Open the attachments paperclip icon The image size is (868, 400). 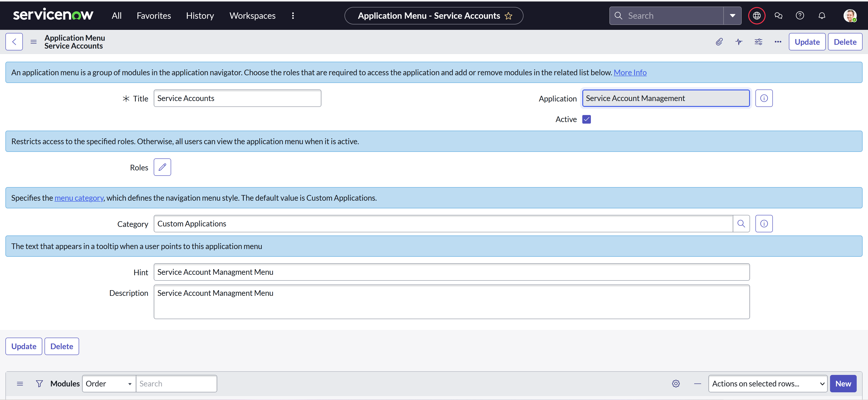[719, 41]
